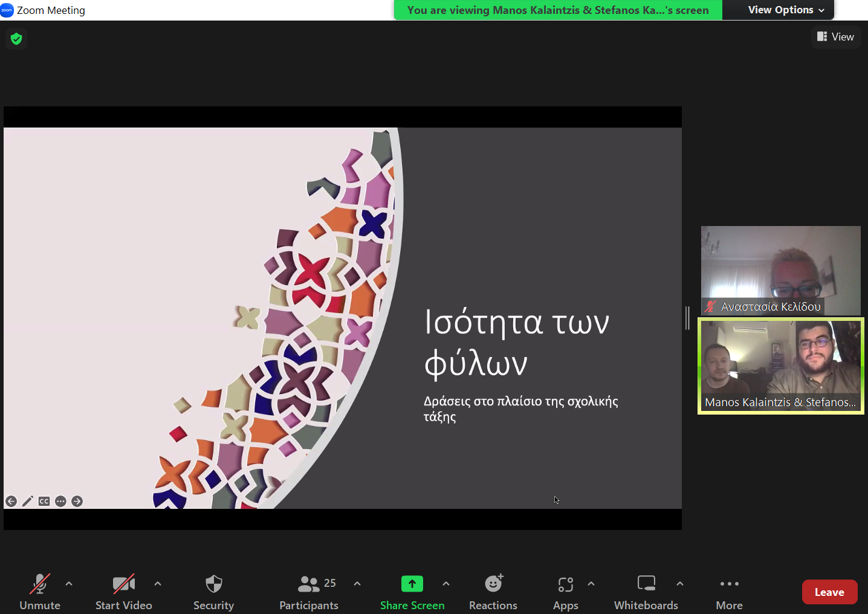Click the green encryption shield icon

click(x=16, y=39)
